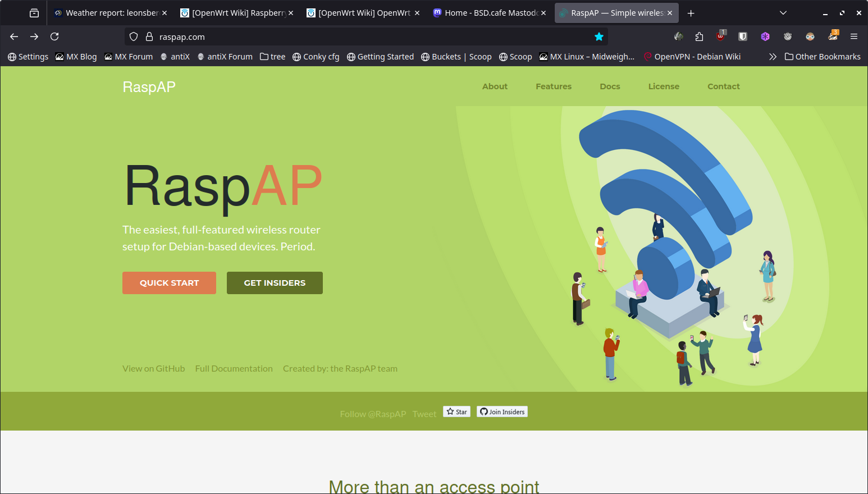Screen dimensions: 868x494
Task: List all tabs dropdown arrow
Action: tap(783, 13)
